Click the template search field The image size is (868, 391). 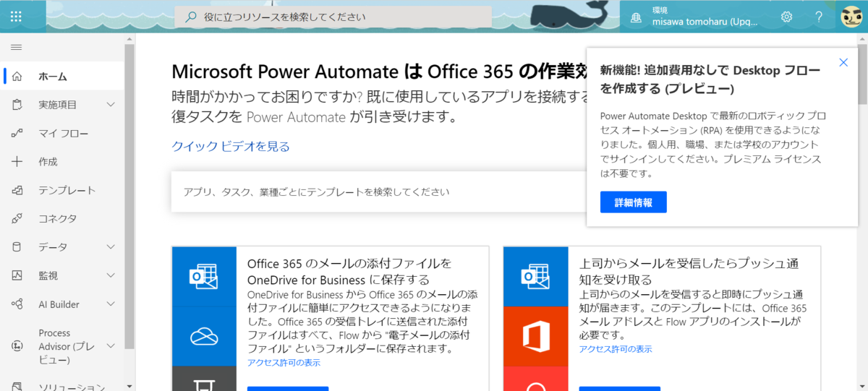click(x=378, y=192)
